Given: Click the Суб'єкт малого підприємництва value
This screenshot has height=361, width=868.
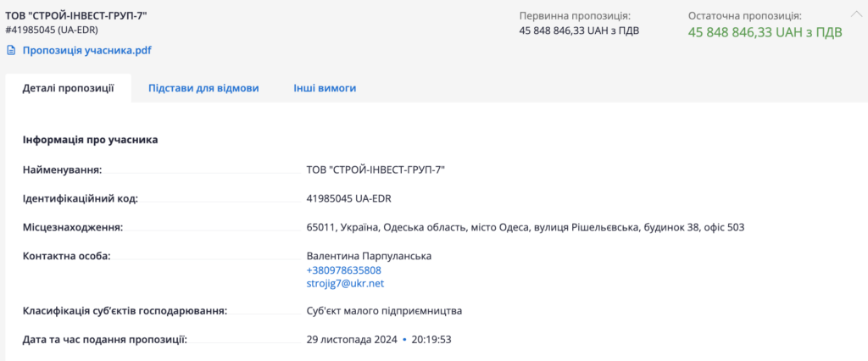Looking at the screenshot, I should point(384,311).
